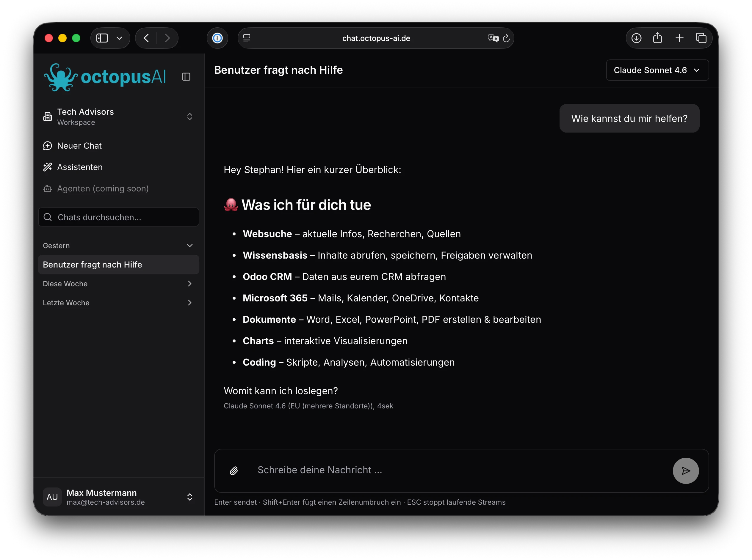
Task: Click the octopusAI logo
Action: [x=105, y=77]
